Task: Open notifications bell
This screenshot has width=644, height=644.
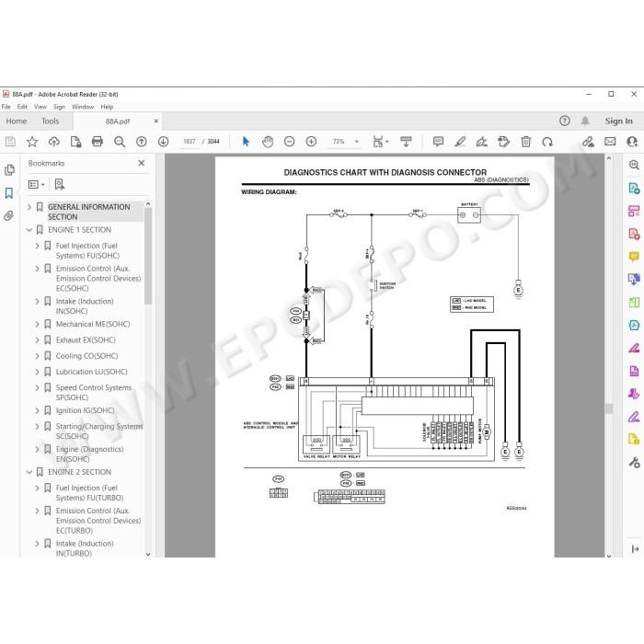Action: click(x=585, y=121)
